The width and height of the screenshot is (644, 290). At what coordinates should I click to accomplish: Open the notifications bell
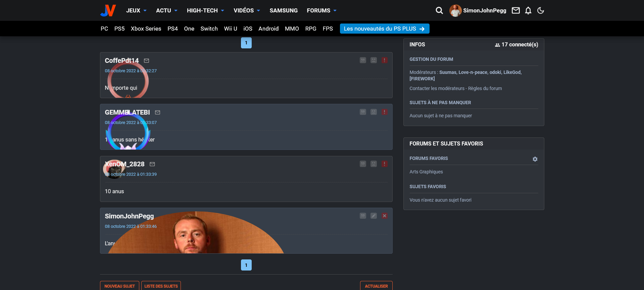coord(528,11)
